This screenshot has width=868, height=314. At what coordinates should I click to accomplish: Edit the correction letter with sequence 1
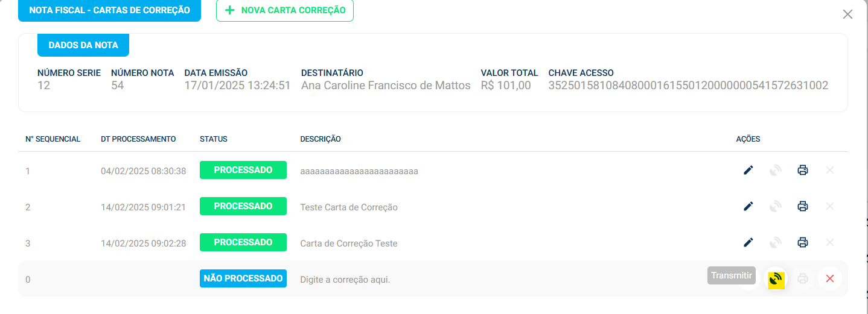[x=748, y=171]
